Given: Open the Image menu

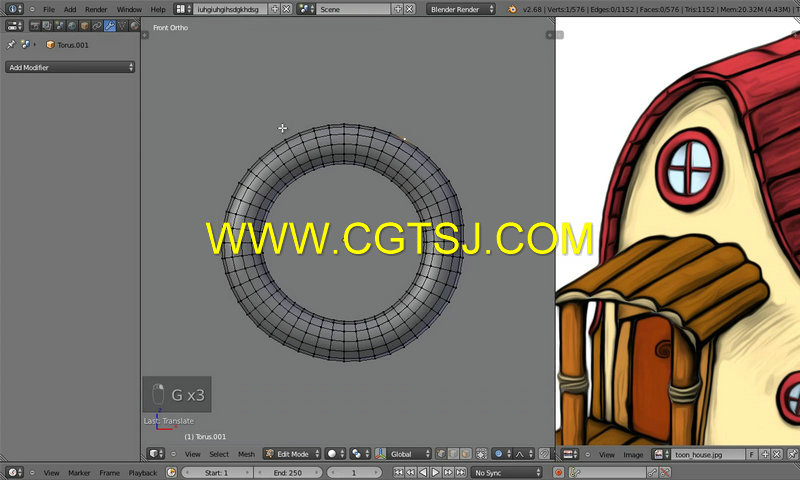Looking at the screenshot, I should click(x=633, y=454).
